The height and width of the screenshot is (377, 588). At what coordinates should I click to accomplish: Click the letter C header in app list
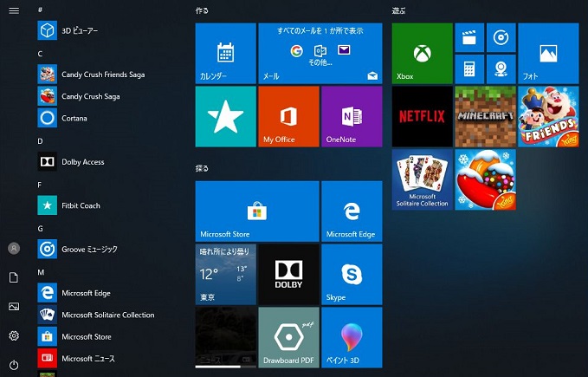[41, 54]
